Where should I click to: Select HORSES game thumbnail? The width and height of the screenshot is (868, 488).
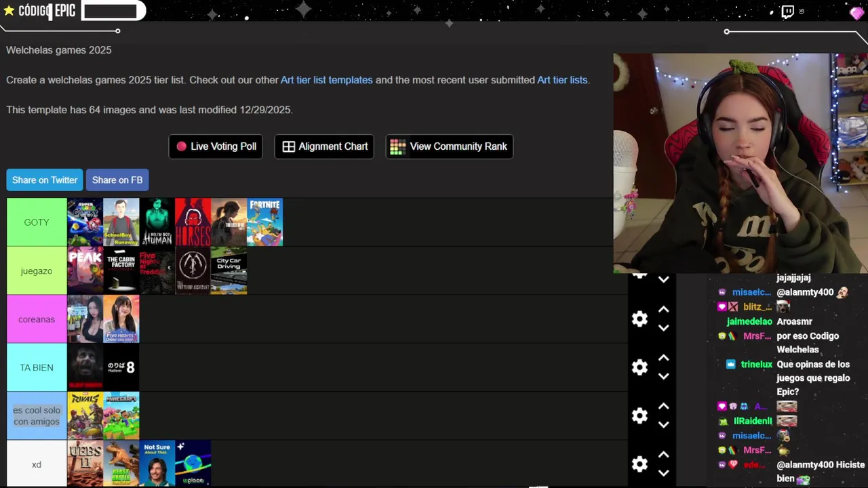pyautogui.click(x=193, y=222)
